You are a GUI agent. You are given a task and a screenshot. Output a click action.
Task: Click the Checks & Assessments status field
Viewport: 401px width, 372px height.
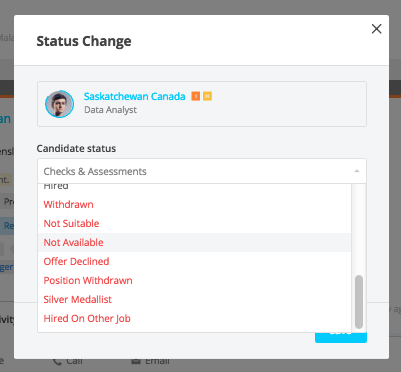(x=202, y=171)
